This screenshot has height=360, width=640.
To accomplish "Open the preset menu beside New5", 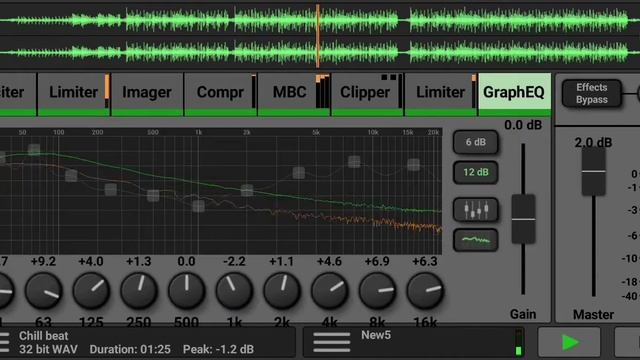I will 331,342.
